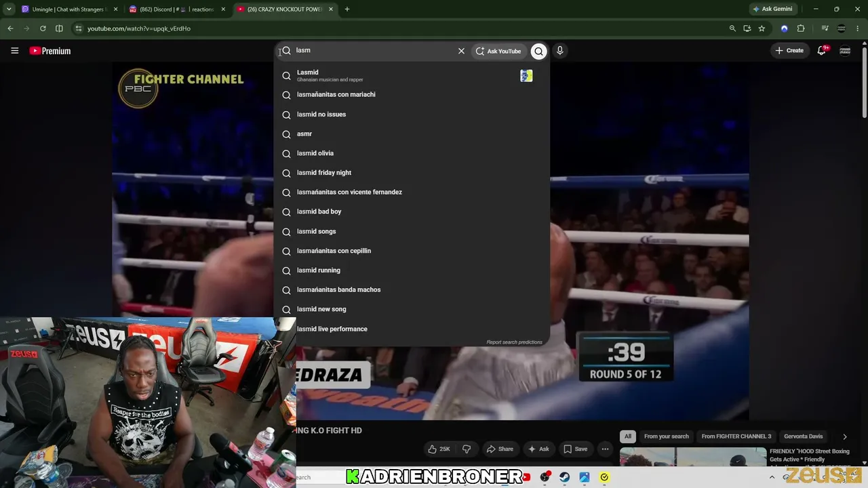The height and width of the screenshot is (488, 868).
Task: Select suggestion lasmañanitas con mariachi
Action: pyautogui.click(x=412, y=95)
